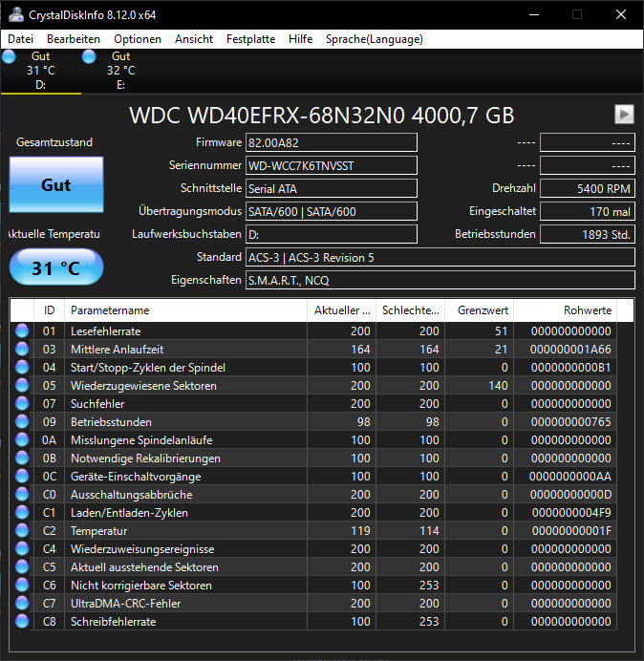Click the Drehzahl 5400 RPM field

(588, 188)
